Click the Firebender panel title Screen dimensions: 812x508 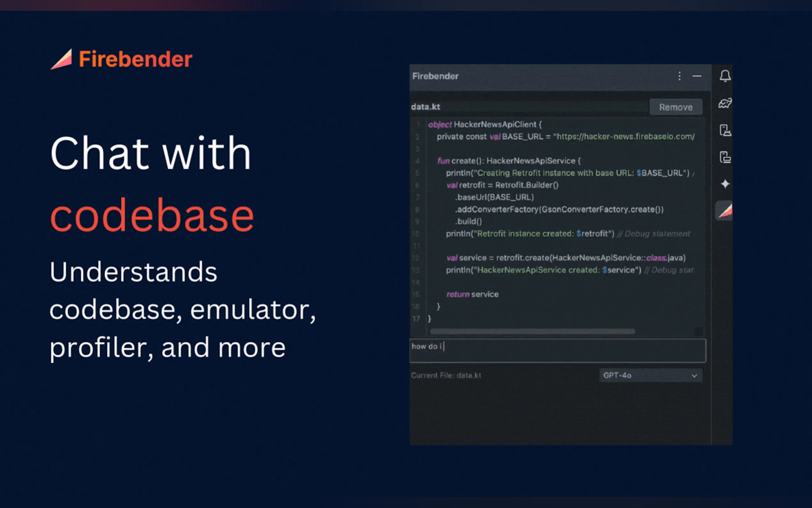(x=435, y=76)
